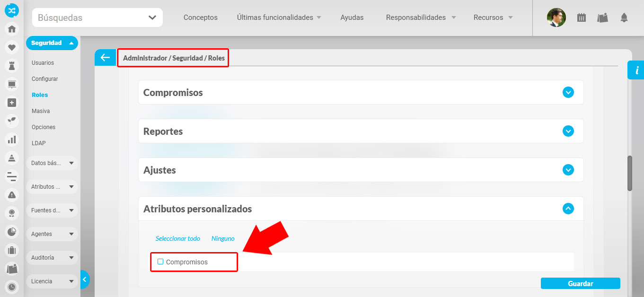The width and height of the screenshot is (644, 297).
Task: Select the heart icon in left sidebar
Action: (12, 47)
